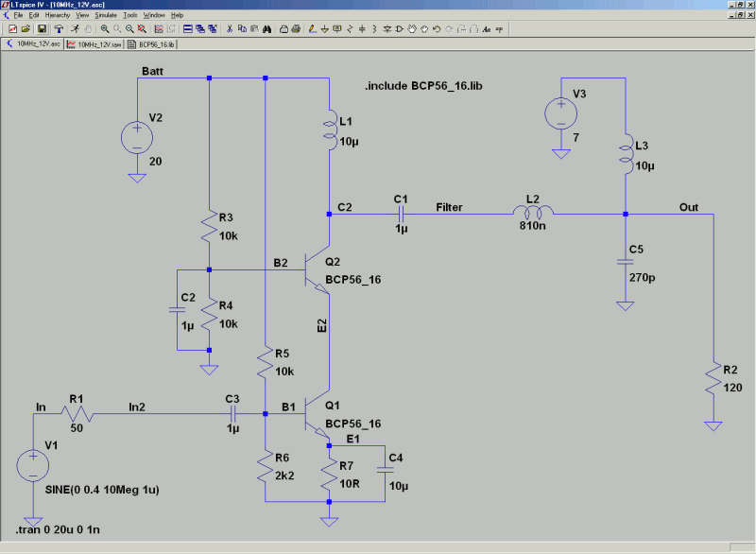
Task: Select the Inductor tool in toolbar
Action: (374, 29)
